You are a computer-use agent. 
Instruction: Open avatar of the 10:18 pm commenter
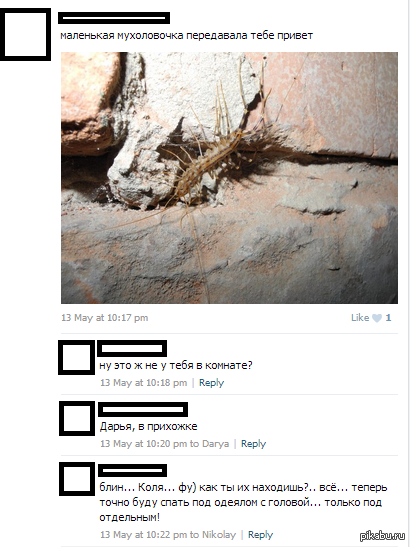(76, 358)
